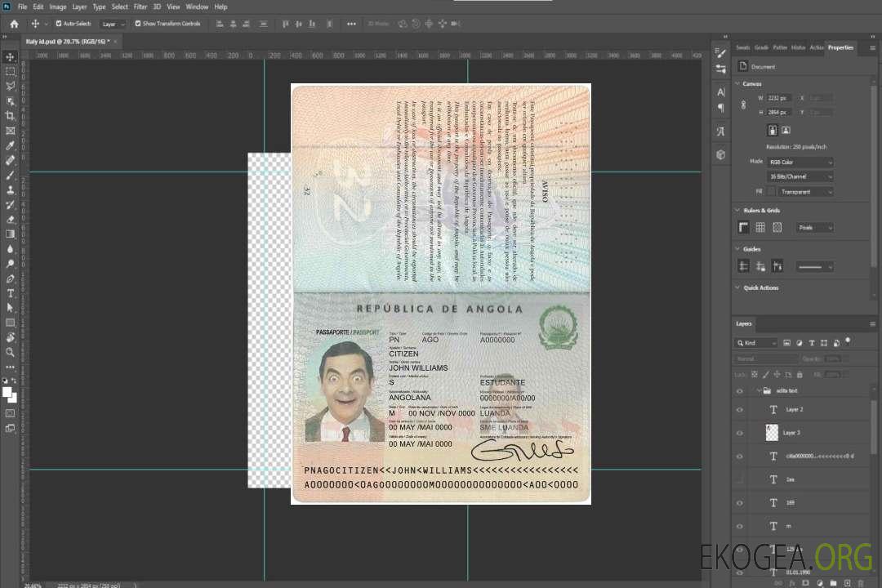
Task: Open the 3D panel cube icon
Action: coord(720,154)
